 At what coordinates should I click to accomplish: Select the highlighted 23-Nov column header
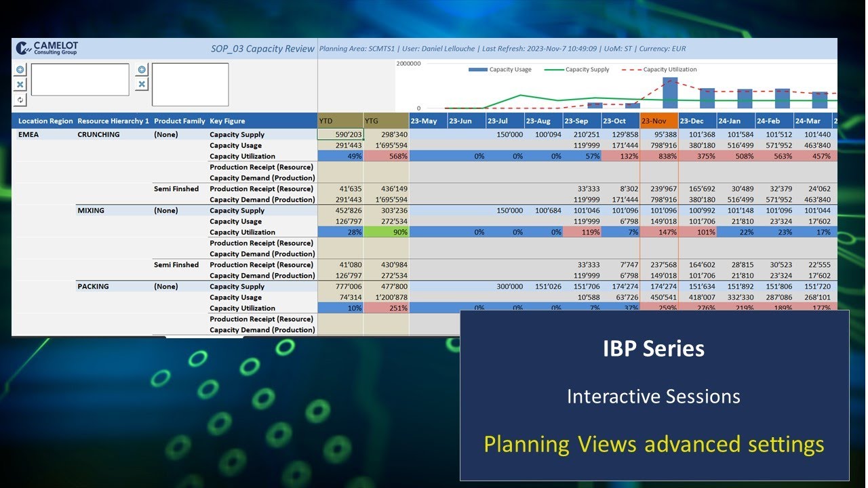(x=659, y=121)
